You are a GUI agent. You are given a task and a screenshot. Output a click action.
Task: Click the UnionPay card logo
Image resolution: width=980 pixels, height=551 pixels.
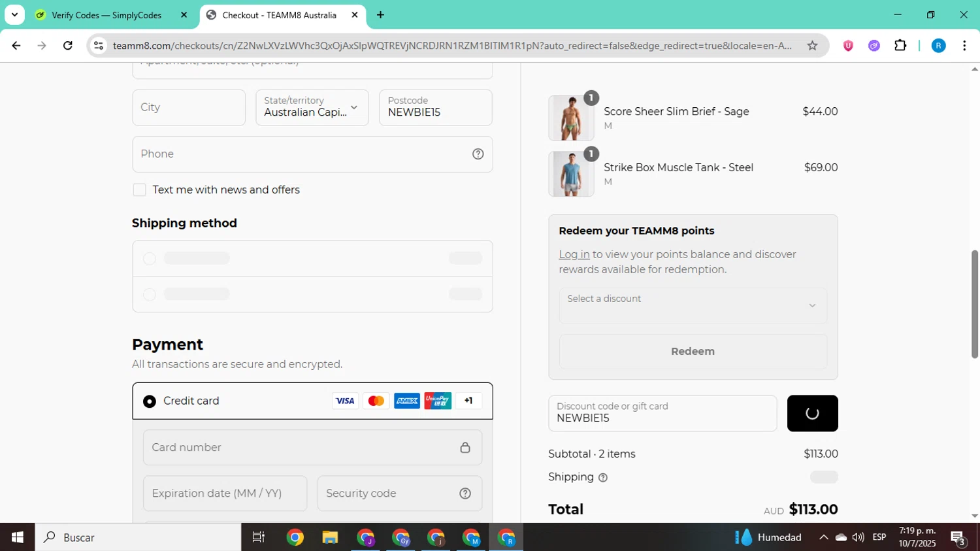[438, 401]
